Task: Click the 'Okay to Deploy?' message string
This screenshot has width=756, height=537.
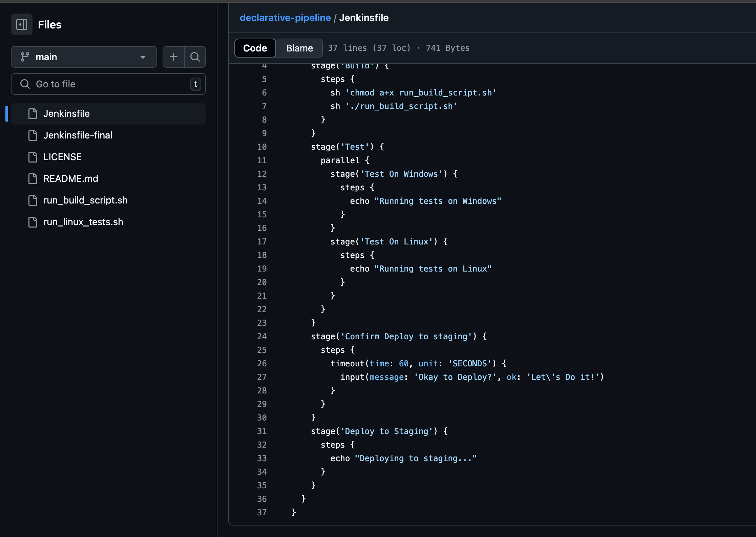Action: [455, 377]
